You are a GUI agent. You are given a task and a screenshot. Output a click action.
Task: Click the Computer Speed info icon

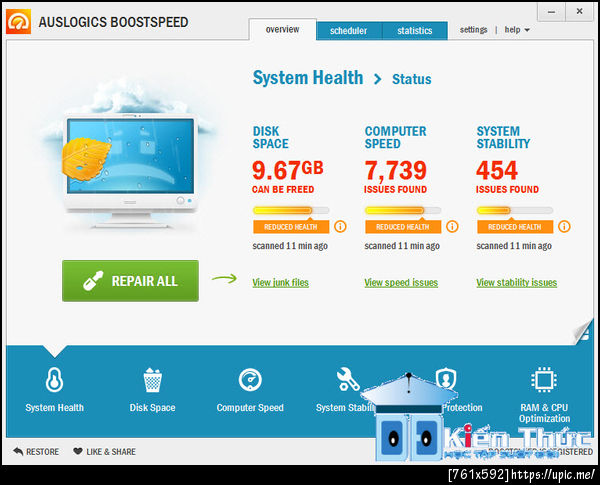[x=452, y=227]
